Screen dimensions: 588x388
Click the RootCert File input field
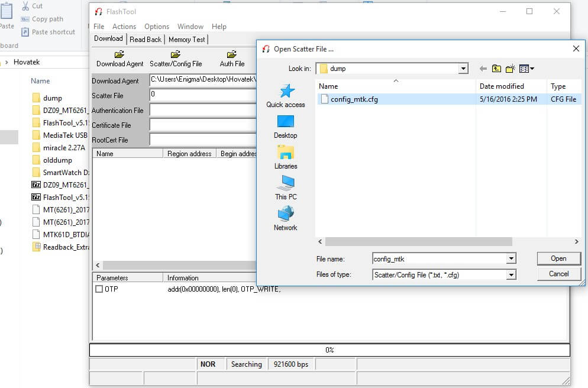click(x=203, y=139)
